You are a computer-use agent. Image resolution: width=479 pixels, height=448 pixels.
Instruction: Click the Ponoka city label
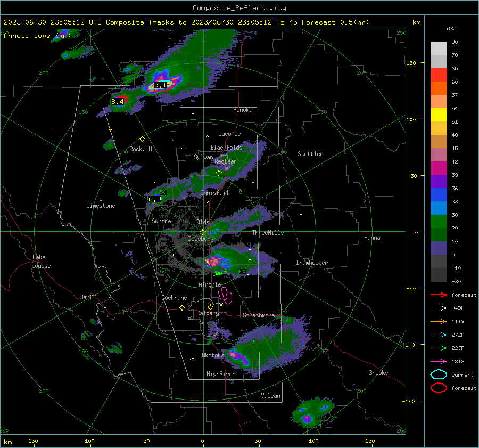[243, 110]
